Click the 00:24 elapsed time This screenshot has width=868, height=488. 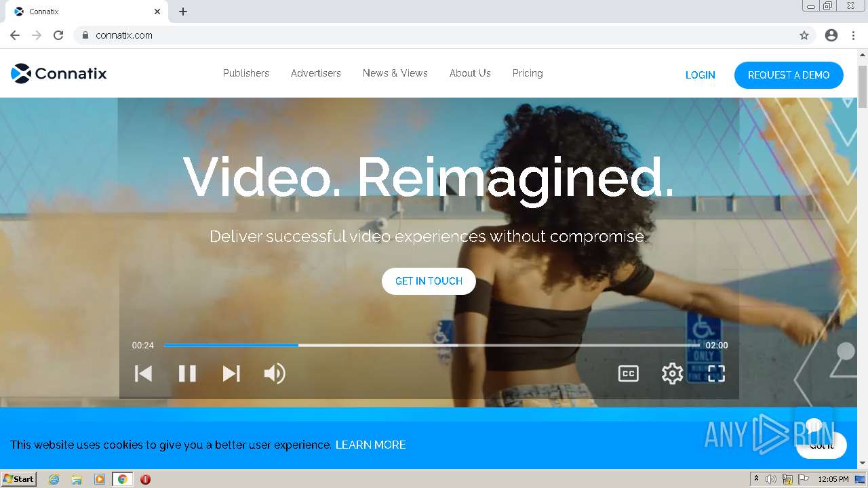143,345
